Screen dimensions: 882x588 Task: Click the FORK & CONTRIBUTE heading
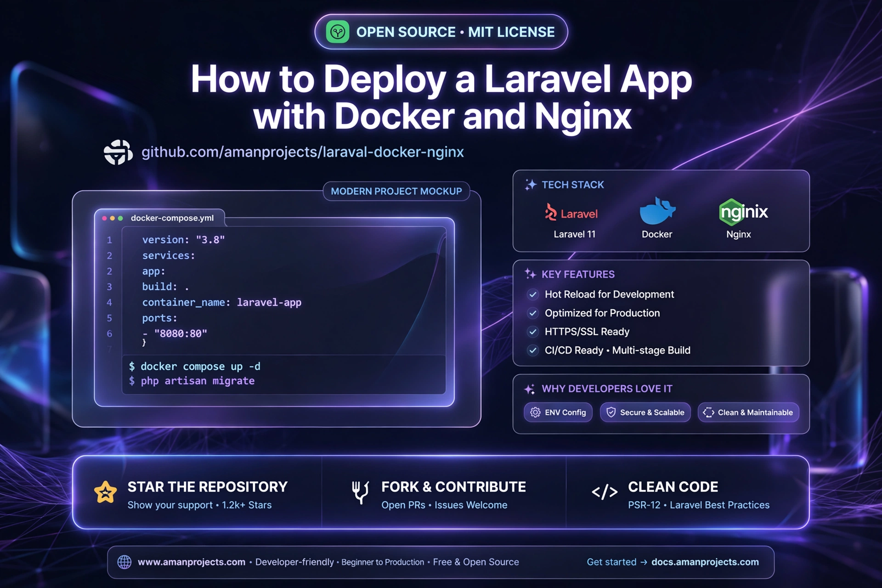tap(454, 487)
